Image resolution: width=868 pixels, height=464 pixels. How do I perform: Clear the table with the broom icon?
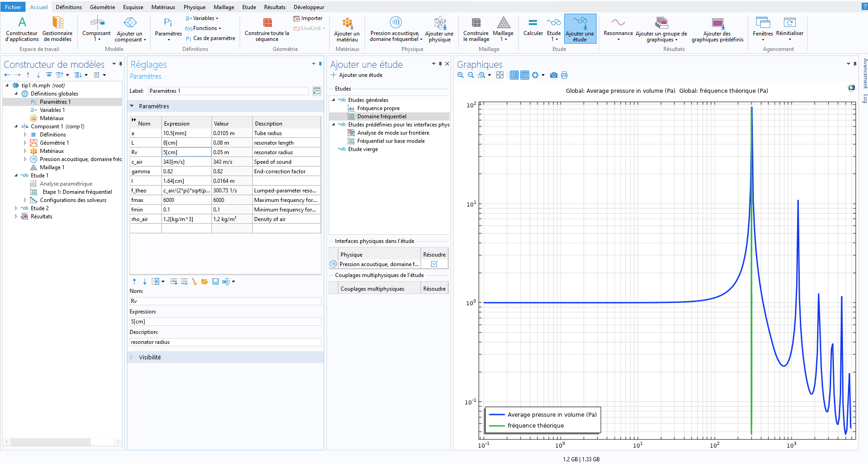click(x=195, y=282)
